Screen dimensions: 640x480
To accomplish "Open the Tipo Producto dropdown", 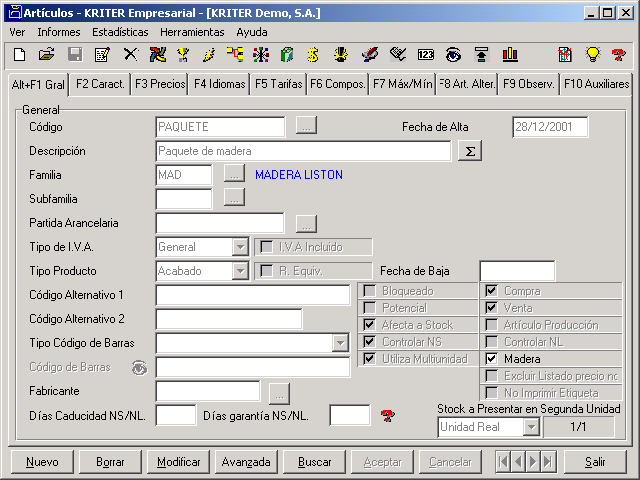I will 240,271.
